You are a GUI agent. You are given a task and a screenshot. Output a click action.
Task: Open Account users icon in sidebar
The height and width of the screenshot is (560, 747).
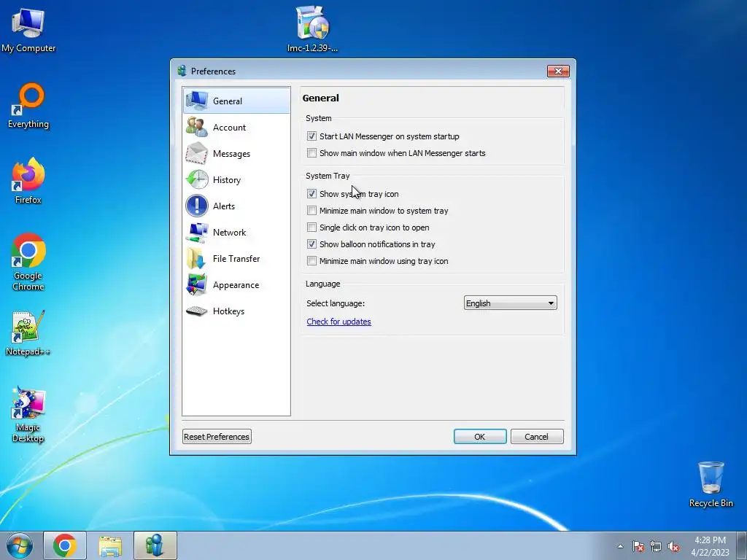click(x=196, y=127)
